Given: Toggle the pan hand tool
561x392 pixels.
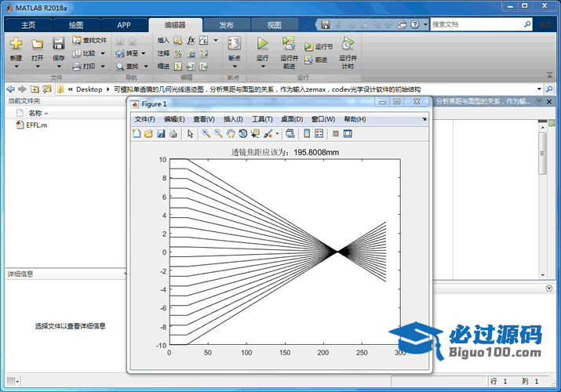Looking at the screenshot, I should [x=231, y=133].
